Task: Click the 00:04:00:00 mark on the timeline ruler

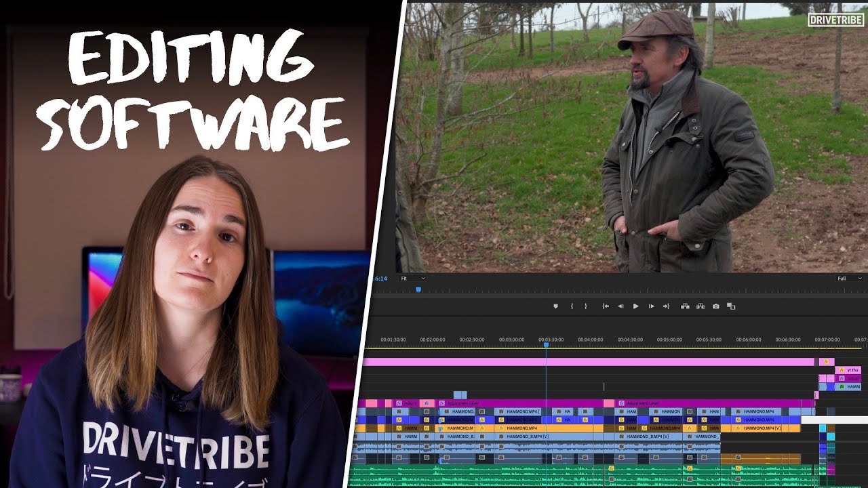Action: point(590,340)
